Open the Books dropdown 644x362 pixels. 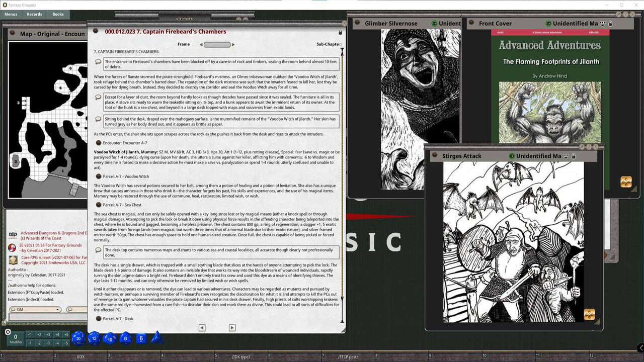point(58,15)
